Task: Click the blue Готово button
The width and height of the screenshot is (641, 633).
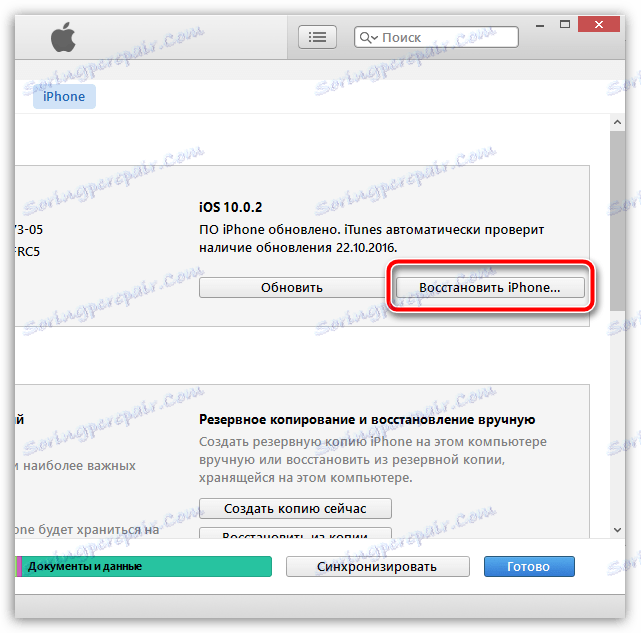Action: coord(529,566)
